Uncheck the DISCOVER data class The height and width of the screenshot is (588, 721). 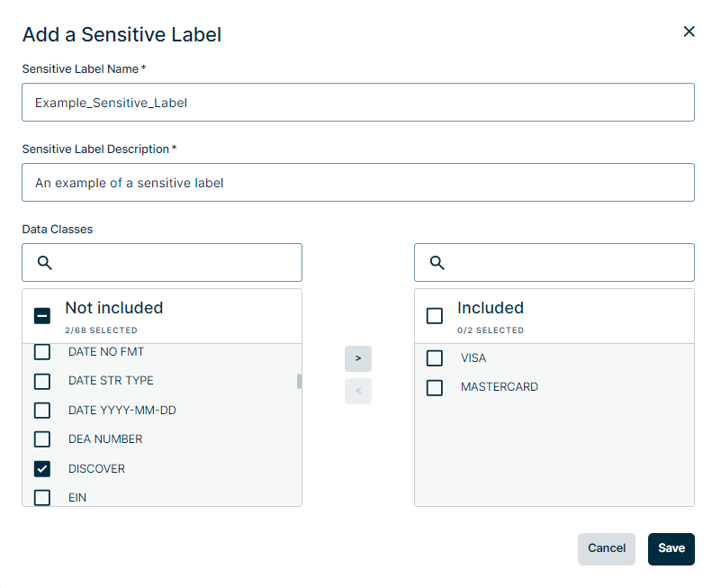tap(41, 468)
